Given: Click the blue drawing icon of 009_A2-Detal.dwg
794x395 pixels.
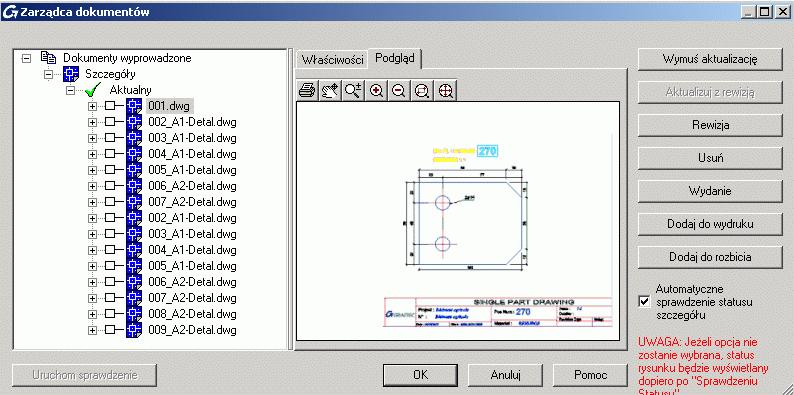Looking at the screenshot, I should pos(134,330).
